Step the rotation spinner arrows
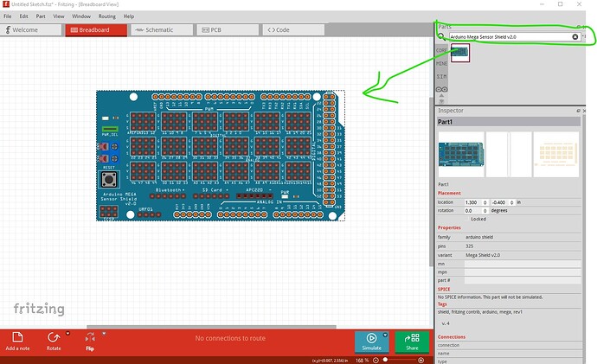The image size is (597, 364). tap(485, 211)
